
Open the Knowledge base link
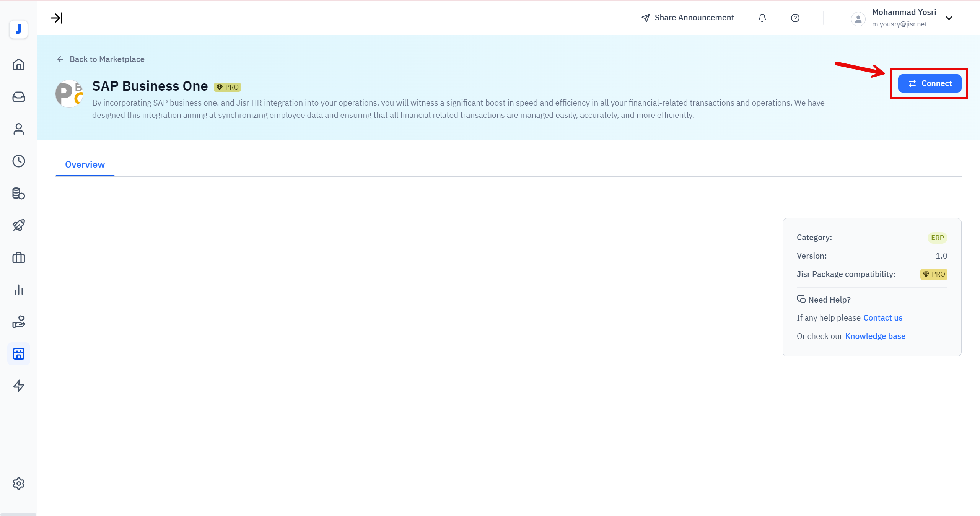click(x=875, y=336)
